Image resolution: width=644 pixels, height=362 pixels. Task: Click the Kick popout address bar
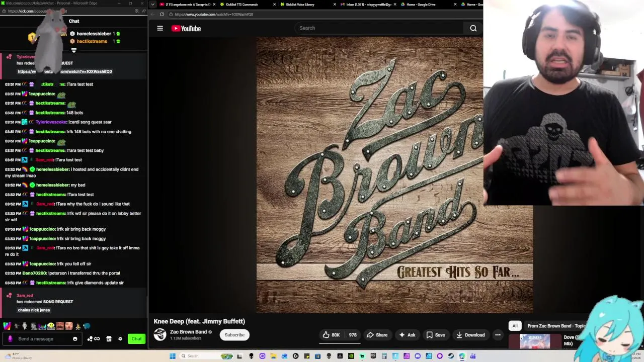coord(38,11)
